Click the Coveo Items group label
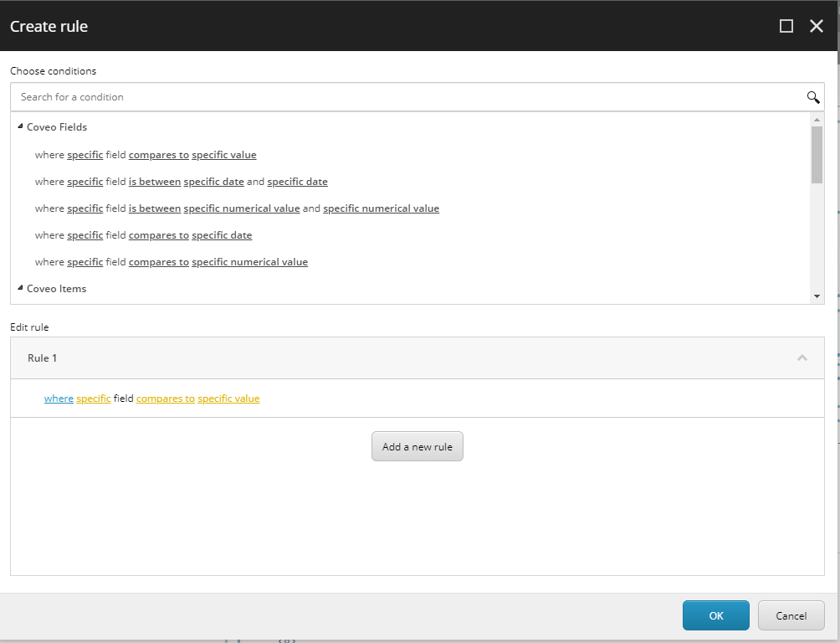 56,289
